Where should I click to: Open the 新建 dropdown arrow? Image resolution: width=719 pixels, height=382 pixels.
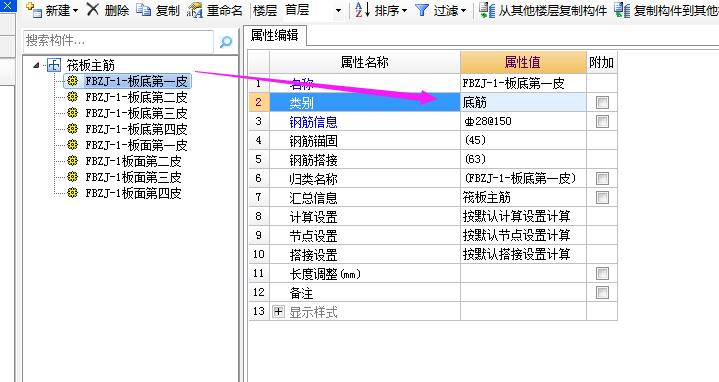(x=75, y=11)
